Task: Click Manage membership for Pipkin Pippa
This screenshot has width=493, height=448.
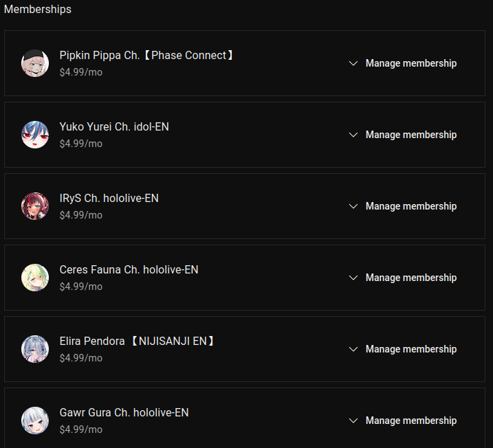Action: click(x=411, y=63)
